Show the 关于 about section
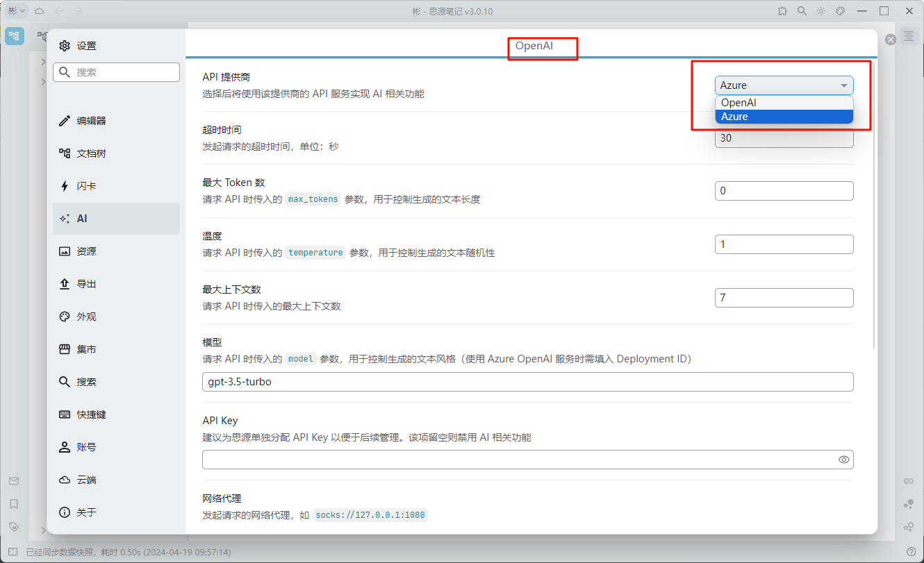924x563 pixels. 117,512
